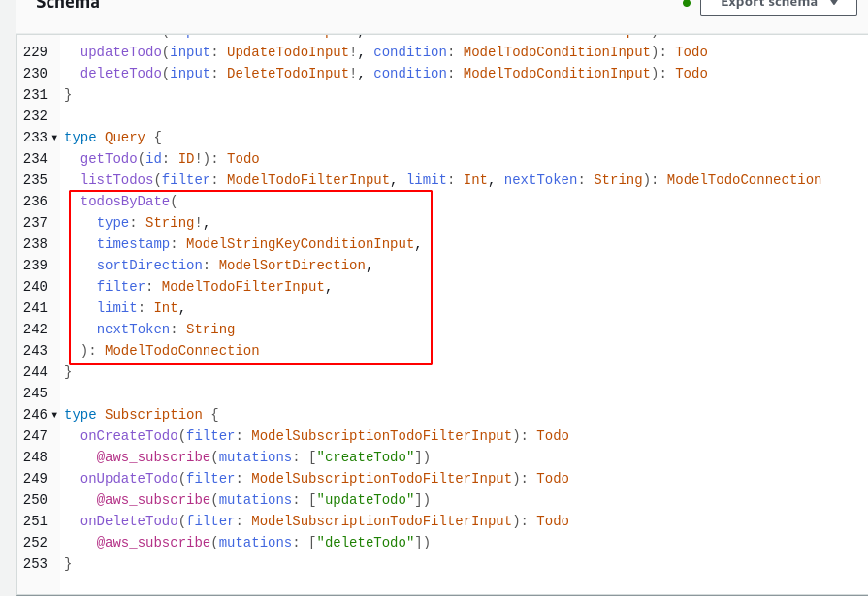Click line number 236 in the gutter
The width and height of the screenshot is (868, 596).
click(x=35, y=202)
